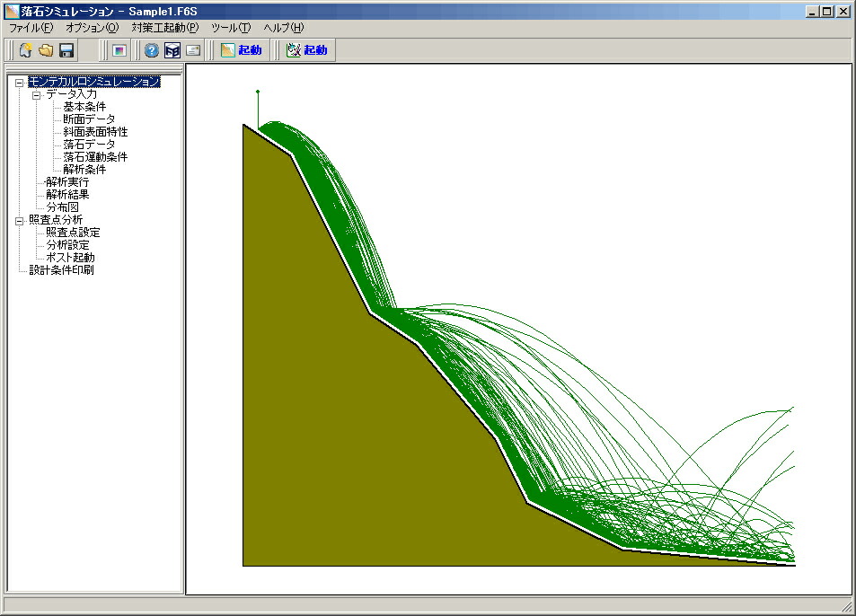This screenshot has width=856, height=616.
Task: Click the color display toolbar icon
Action: pos(119,50)
